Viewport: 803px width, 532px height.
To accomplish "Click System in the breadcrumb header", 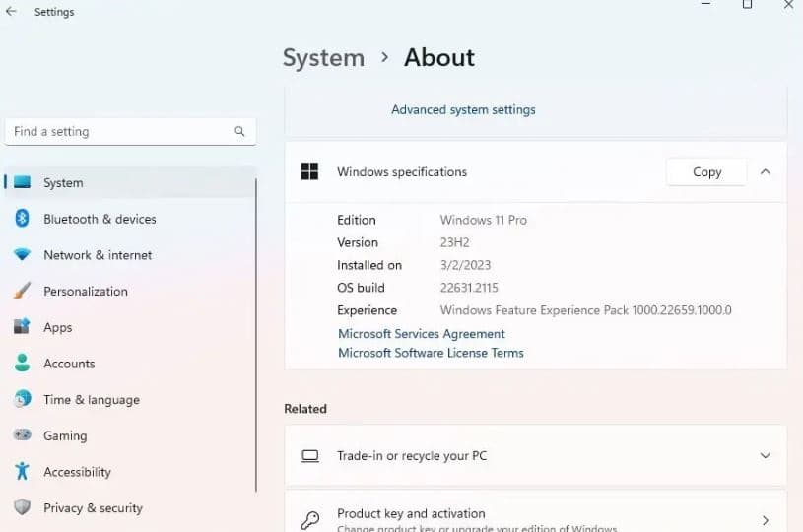I will coord(323,58).
